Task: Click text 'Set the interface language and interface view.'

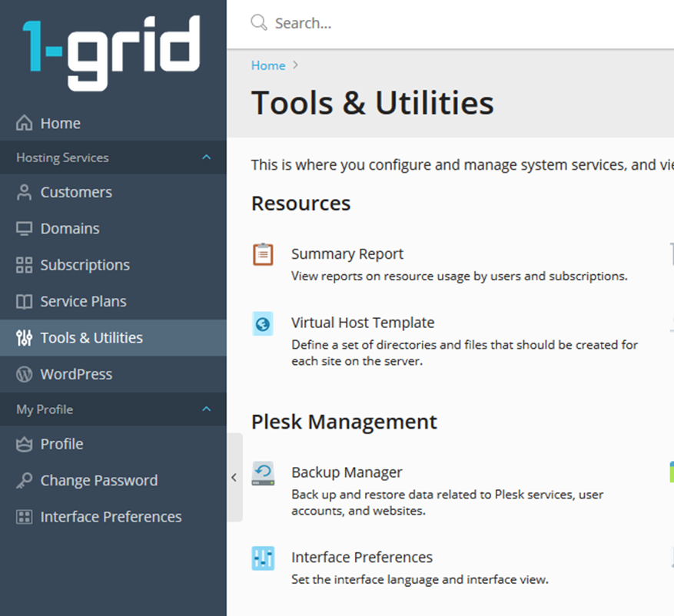Action: coord(420,579)
